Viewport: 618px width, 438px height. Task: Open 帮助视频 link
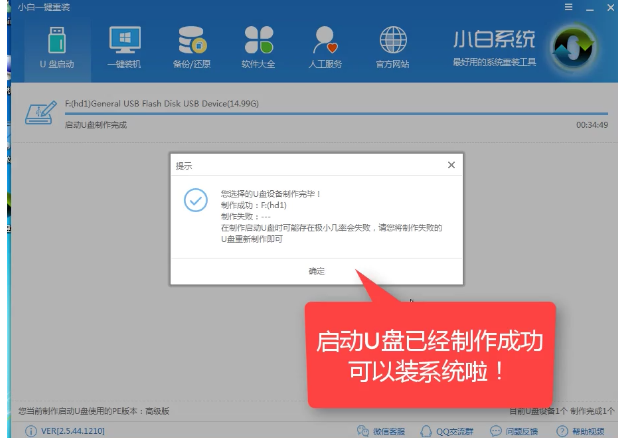coord(580,431)
